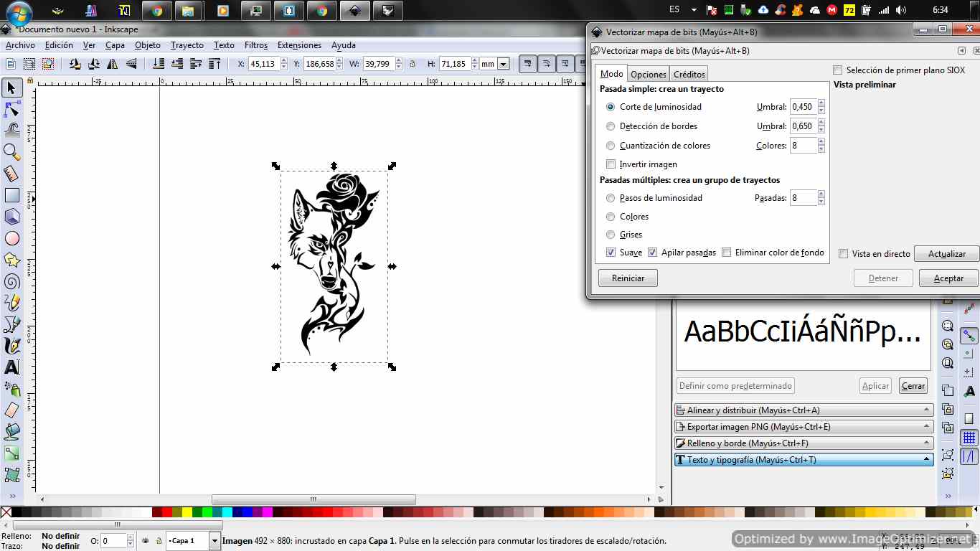980x551 pixels.
Task: Select the Gradient tool
Action: (x=12, y=453)
